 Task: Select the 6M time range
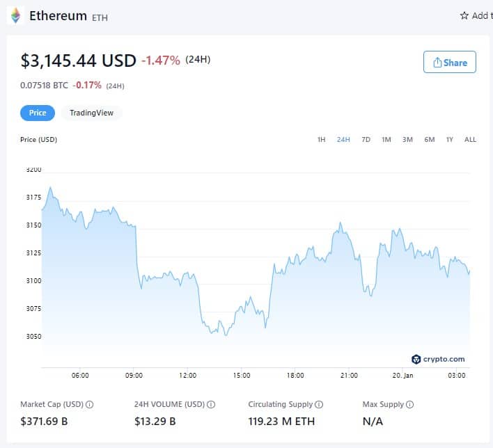tap(430, 140)
